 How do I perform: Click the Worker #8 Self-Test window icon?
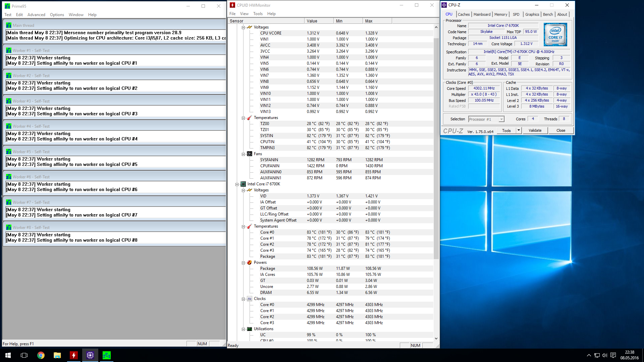click(x=9, y=228)
